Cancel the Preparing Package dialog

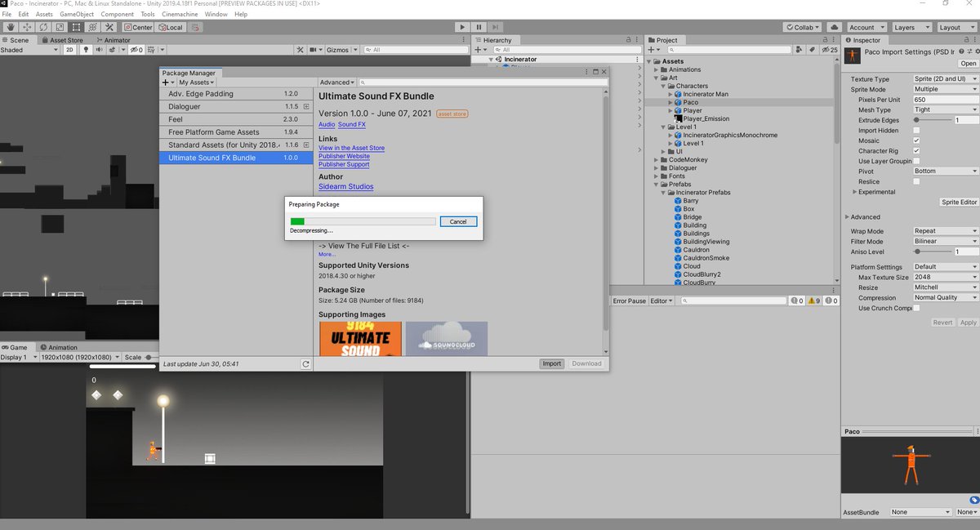[458, 221]
